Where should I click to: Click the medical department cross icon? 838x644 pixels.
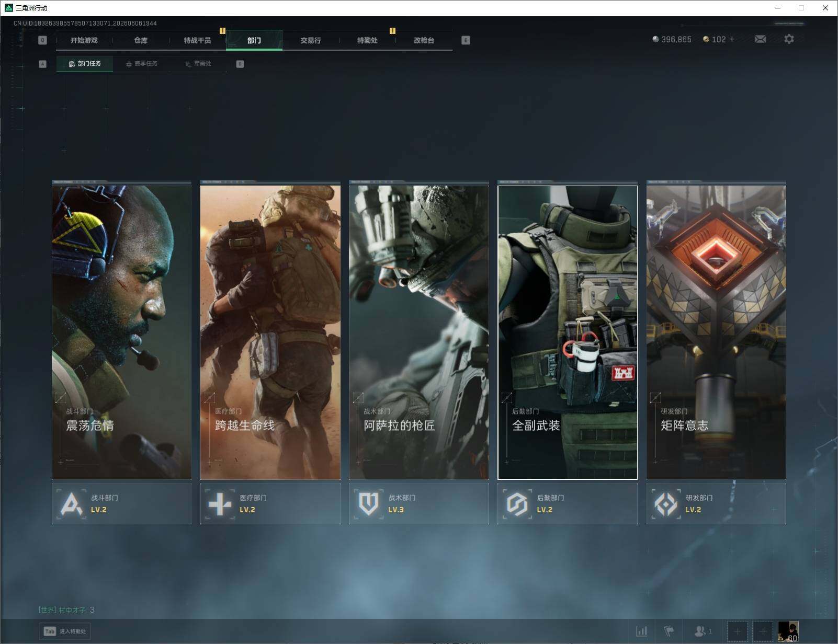click(x=220, y=504)
